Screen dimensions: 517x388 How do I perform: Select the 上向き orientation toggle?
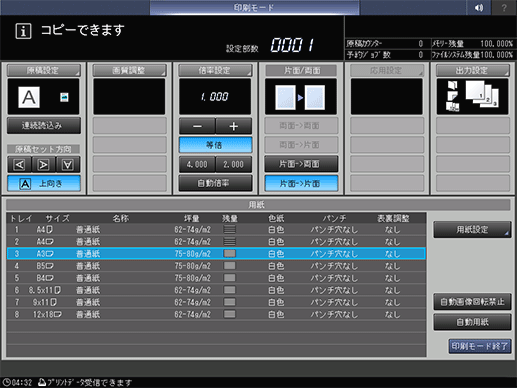click(44, 183)
